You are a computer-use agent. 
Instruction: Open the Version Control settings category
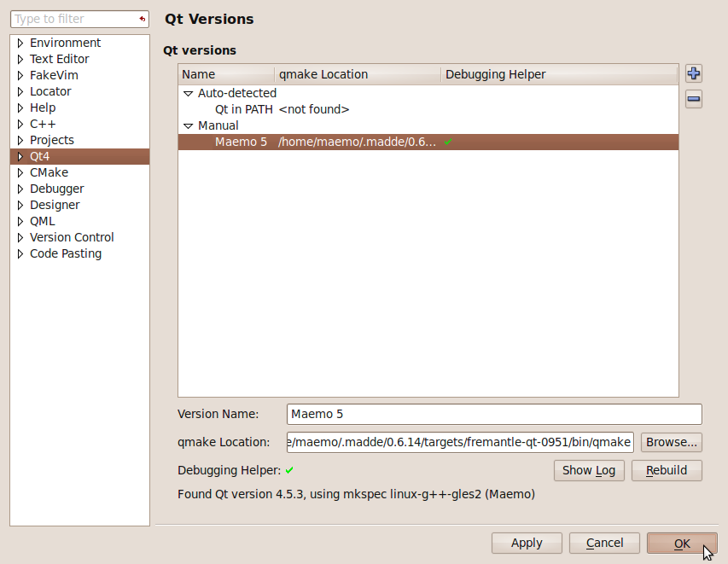(72, 237)
